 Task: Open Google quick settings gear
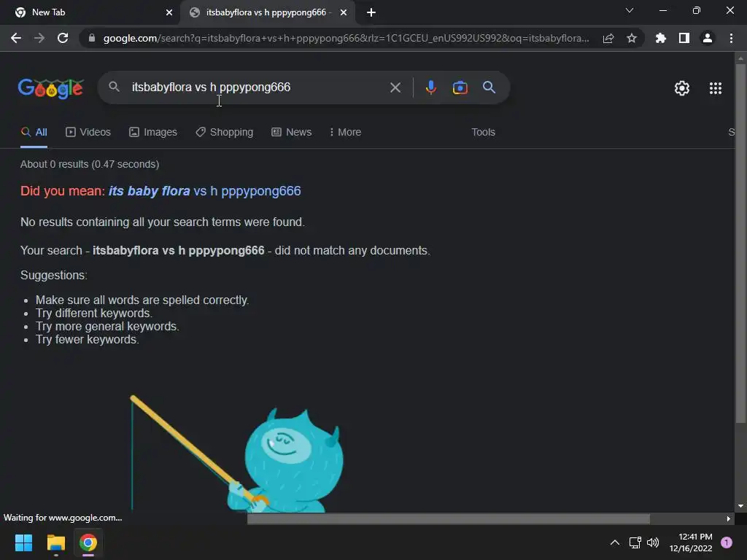tap(682, 88)
